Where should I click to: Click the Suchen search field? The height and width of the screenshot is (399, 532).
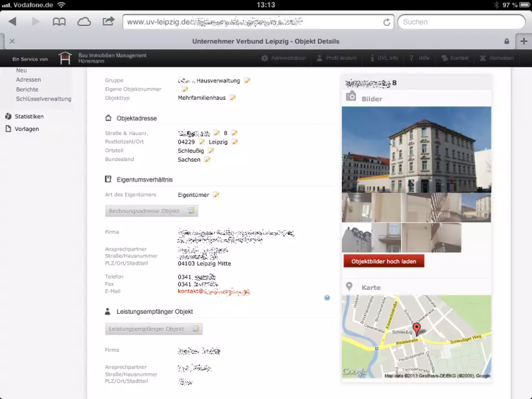462,22
